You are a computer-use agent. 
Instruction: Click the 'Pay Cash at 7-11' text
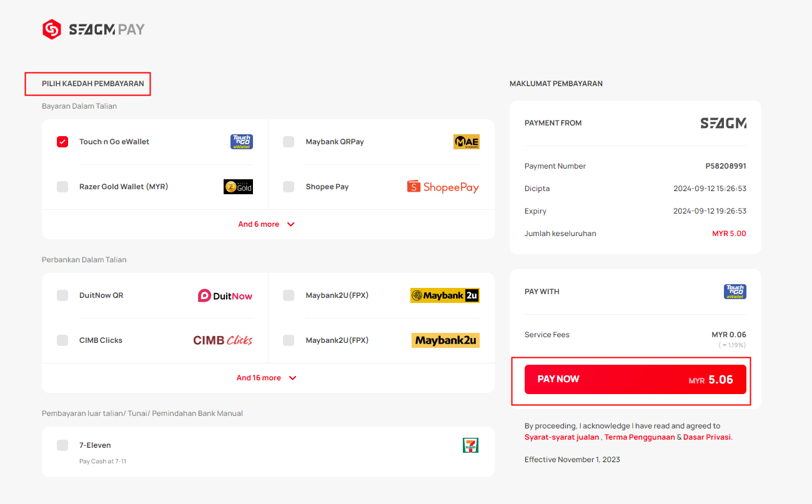102,462
